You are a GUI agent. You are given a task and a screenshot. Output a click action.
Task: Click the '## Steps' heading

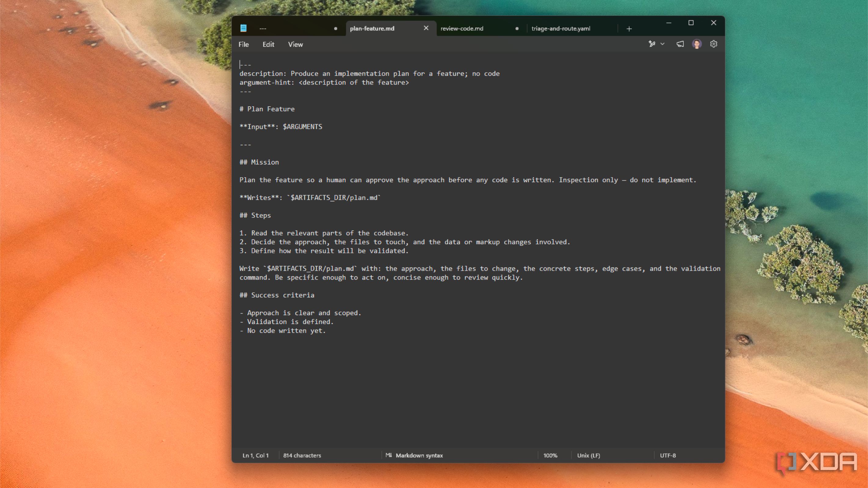(x=255, y=215)
